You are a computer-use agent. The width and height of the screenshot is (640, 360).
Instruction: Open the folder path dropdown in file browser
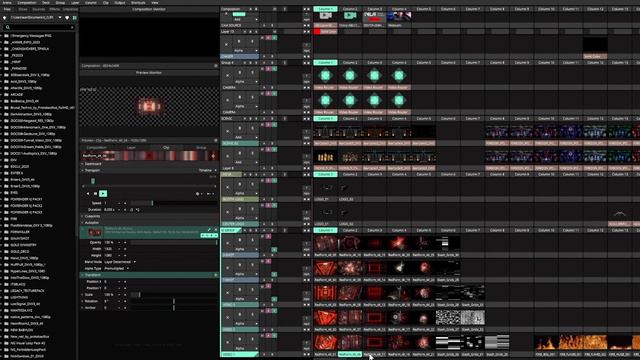60,18
